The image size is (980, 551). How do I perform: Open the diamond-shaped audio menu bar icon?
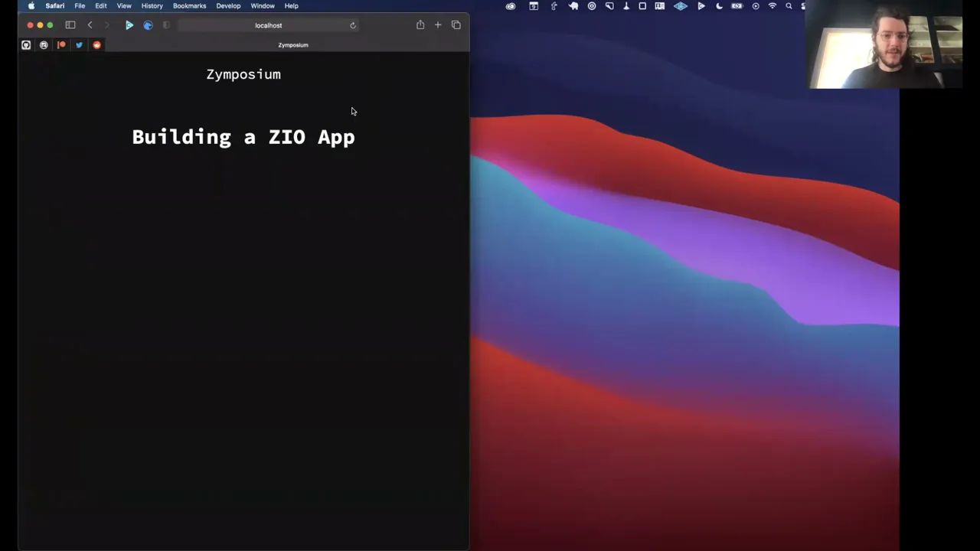(x=681, y=6)
